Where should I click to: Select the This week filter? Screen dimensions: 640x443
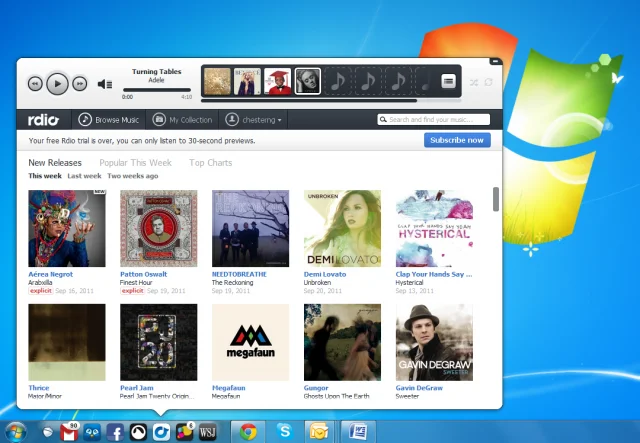pos(45,176)
